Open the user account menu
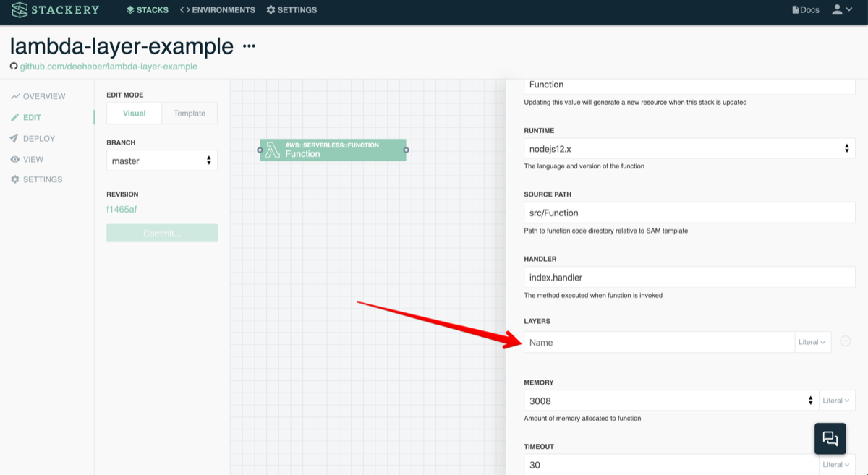Image resolution: width=868 pixels, height=475 pixels. click(842, 10)
